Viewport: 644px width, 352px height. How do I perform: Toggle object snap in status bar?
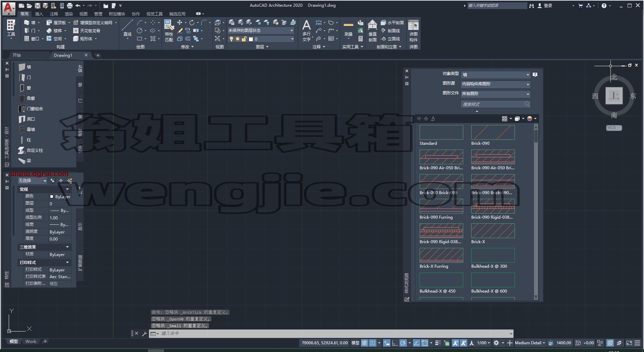pyautogui.click(x=425, y=343)
